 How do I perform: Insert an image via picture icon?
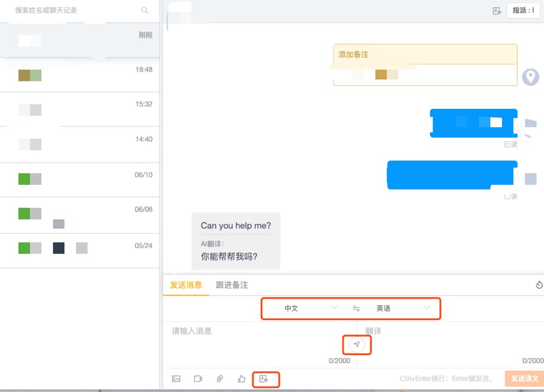pyautogui.click(x=176, y=378)
